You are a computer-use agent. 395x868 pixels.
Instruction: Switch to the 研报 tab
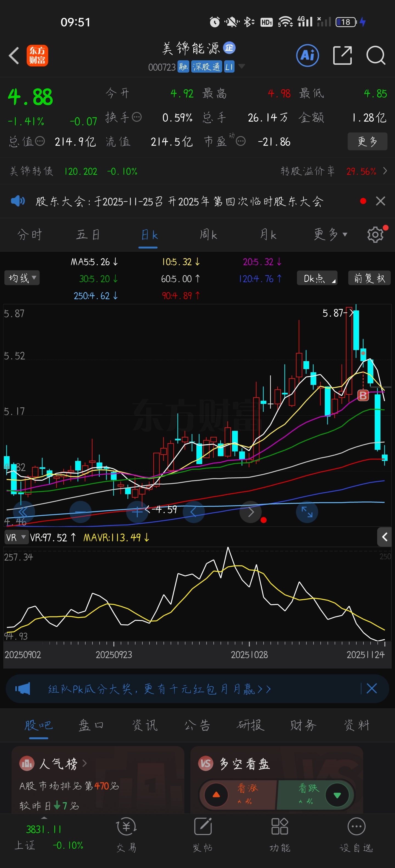click(x=251, y=725)
